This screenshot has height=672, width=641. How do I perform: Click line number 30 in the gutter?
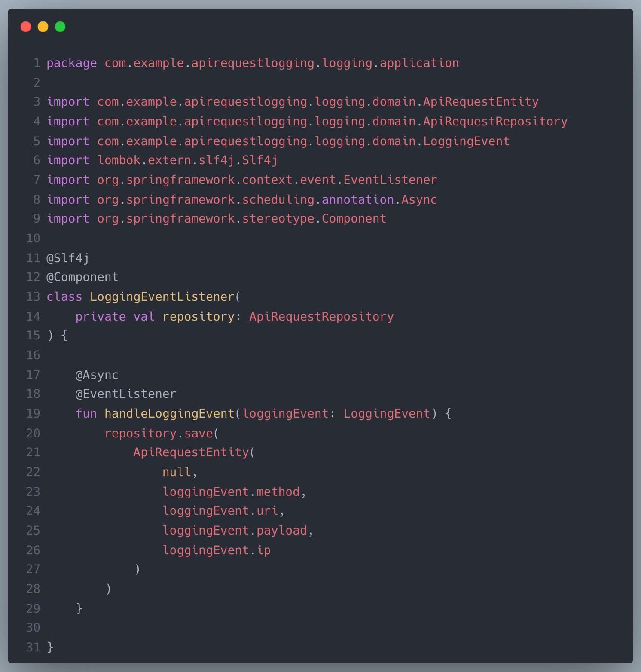coord(33,628)
